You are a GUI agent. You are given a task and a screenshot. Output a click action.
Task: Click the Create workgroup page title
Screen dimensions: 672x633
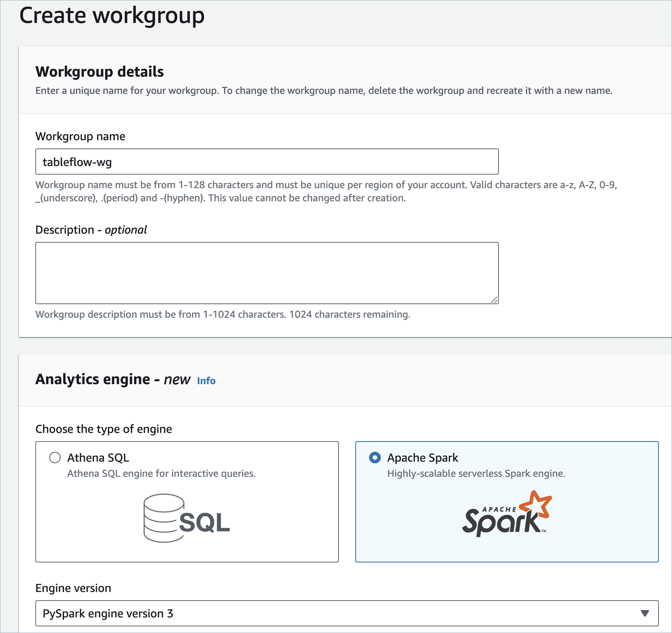(x=112, y=16)
